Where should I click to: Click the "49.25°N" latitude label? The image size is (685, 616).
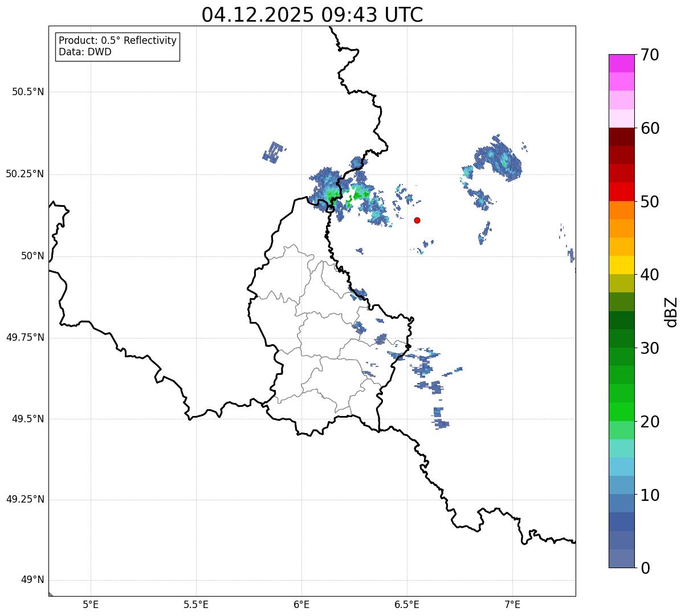coord(25,500)
